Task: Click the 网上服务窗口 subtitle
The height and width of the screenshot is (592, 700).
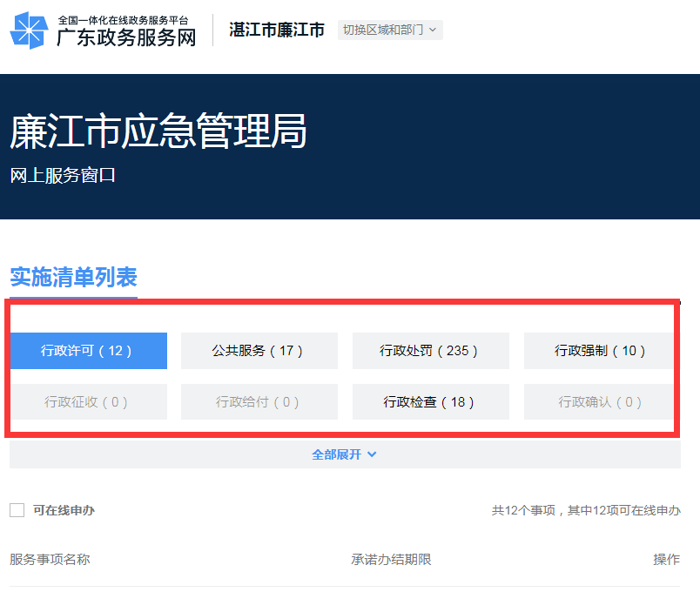Action: [x=63, y=175]
